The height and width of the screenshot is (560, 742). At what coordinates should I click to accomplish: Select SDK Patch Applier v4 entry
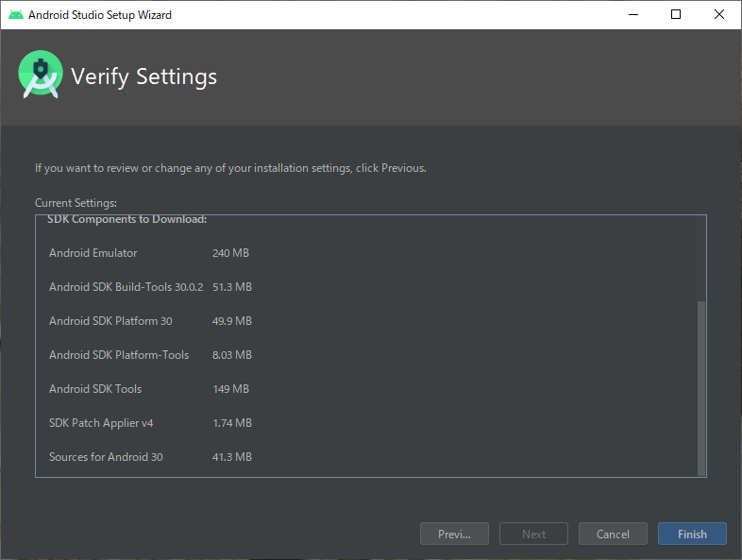[x=101, y=423]
